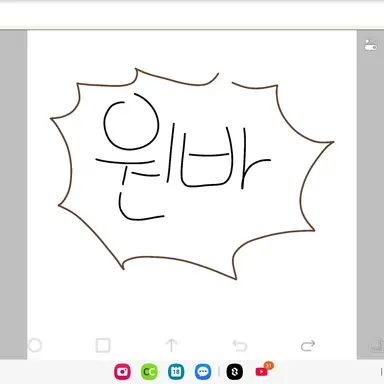The width and height of the screenshot is (384, 384).
Task: Redo the last undone stroke
Action: (308, 346)
